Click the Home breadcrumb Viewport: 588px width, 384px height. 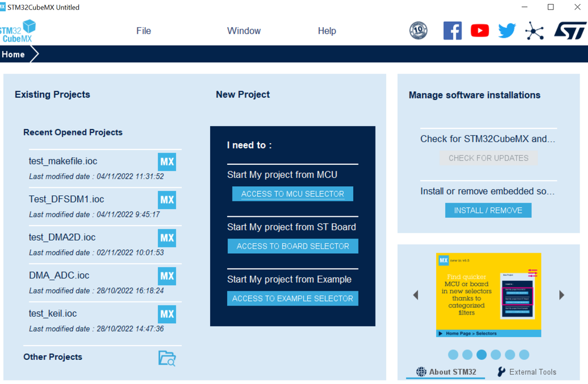(x=13, y=54)
